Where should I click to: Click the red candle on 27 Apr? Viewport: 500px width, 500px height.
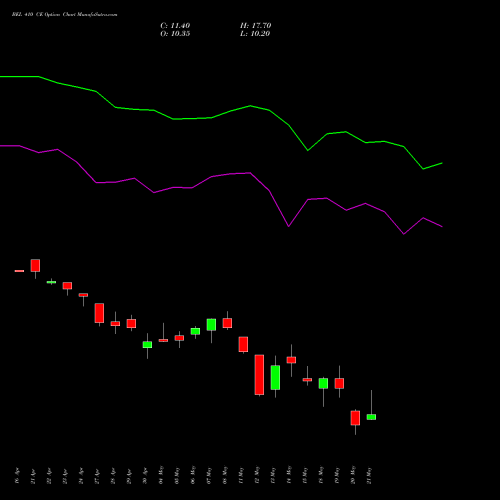[x=99, y=313]
